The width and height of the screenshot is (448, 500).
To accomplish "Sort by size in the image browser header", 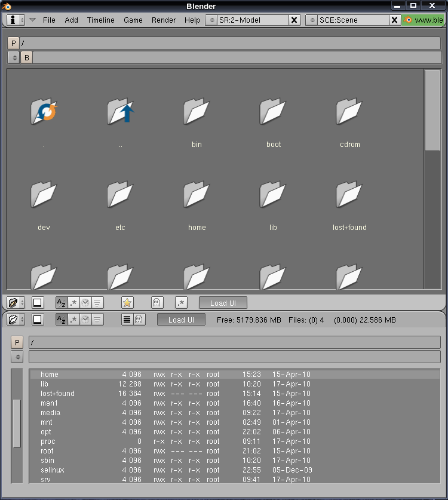I will pyautogui.click(x=97, y=303).
